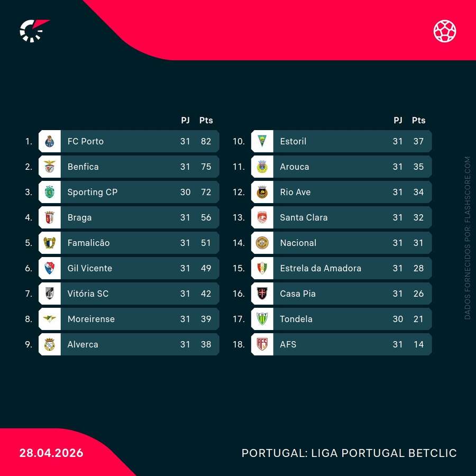
Task: Open the Moreirense team name
Action: 91,319
